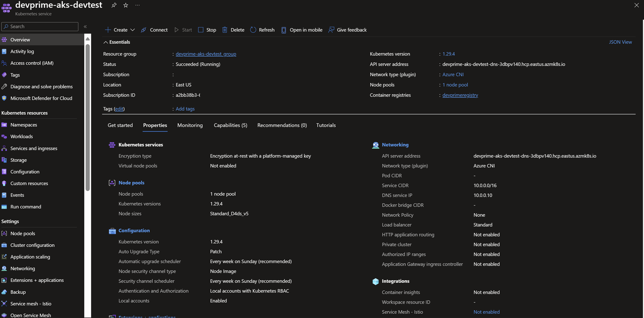This screenshot has height=318, width=644.
Task: Click the Events icon in sidebar
Action: coord(4,195)
